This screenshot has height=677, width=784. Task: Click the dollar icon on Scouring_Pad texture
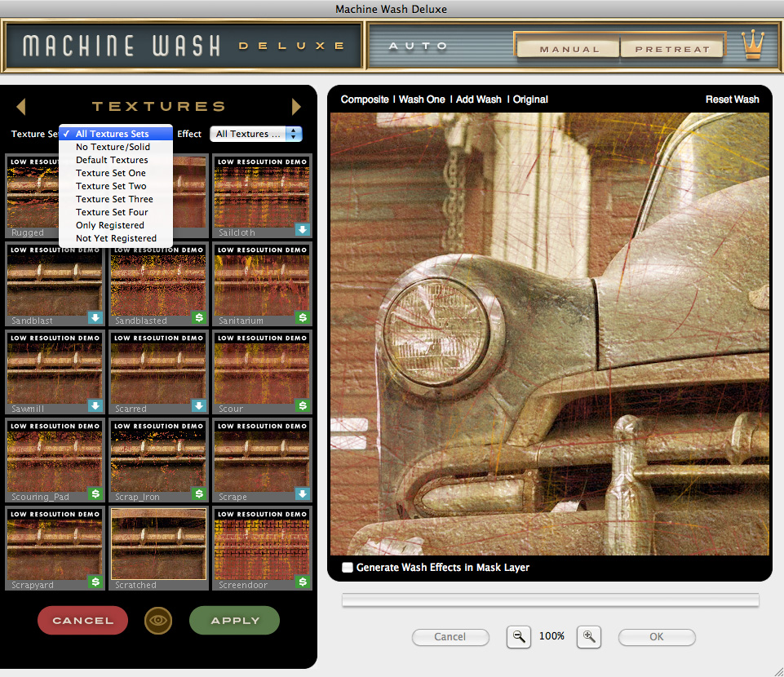point(95,494)
